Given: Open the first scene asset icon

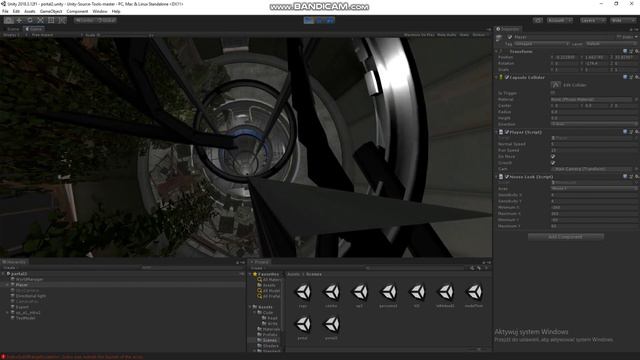Looking at the screenshot, I should 303,292.
